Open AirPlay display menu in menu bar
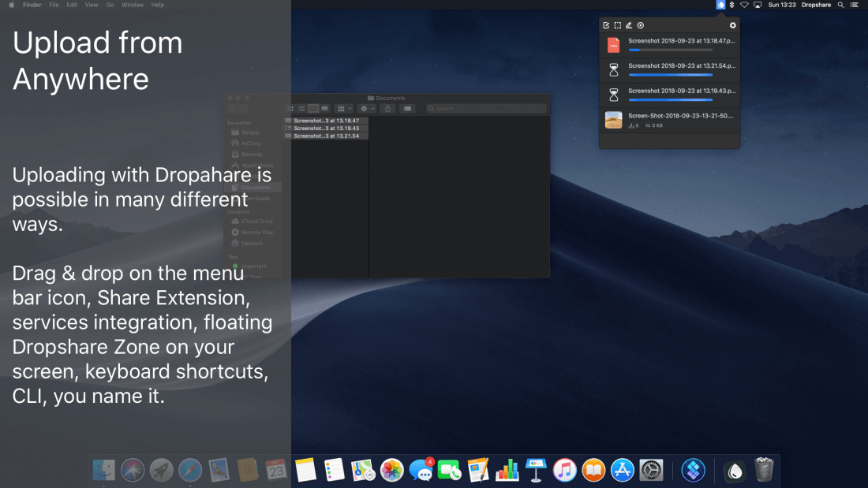Screen dimensions: 868x488 (758, 5)
